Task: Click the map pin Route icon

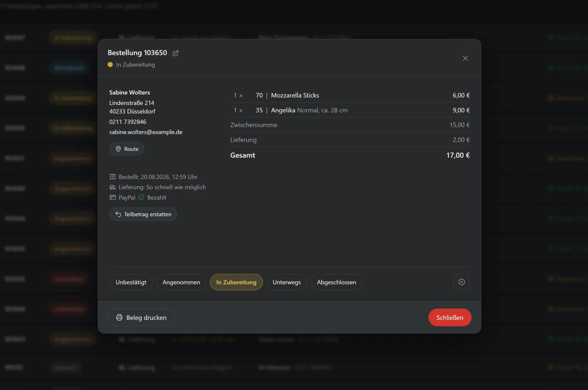Action: click(x=118, y=149)
